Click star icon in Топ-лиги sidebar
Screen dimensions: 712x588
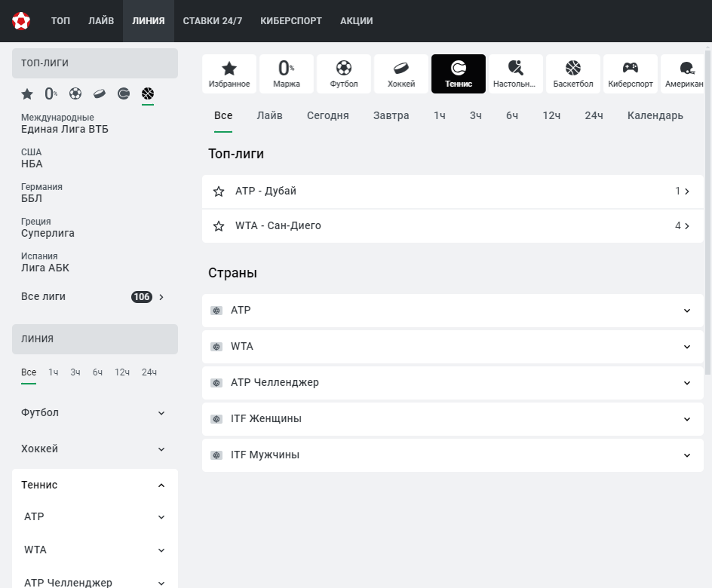coord(27,94)
